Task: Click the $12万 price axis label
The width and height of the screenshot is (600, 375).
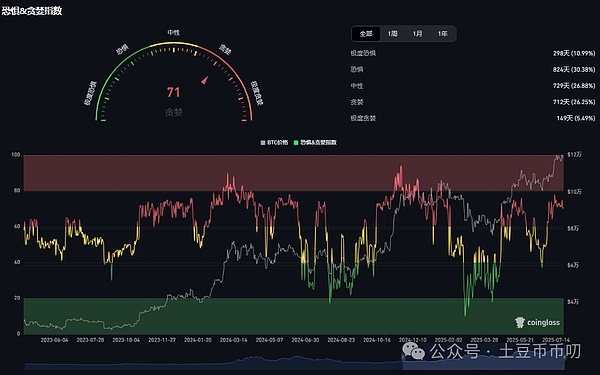Action: pyautogui.click(x=574, y=155)
